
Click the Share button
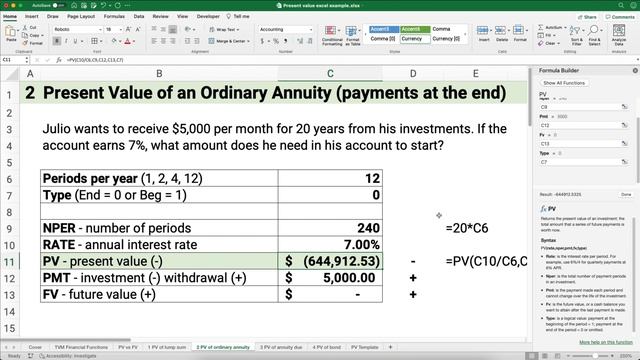587,17
